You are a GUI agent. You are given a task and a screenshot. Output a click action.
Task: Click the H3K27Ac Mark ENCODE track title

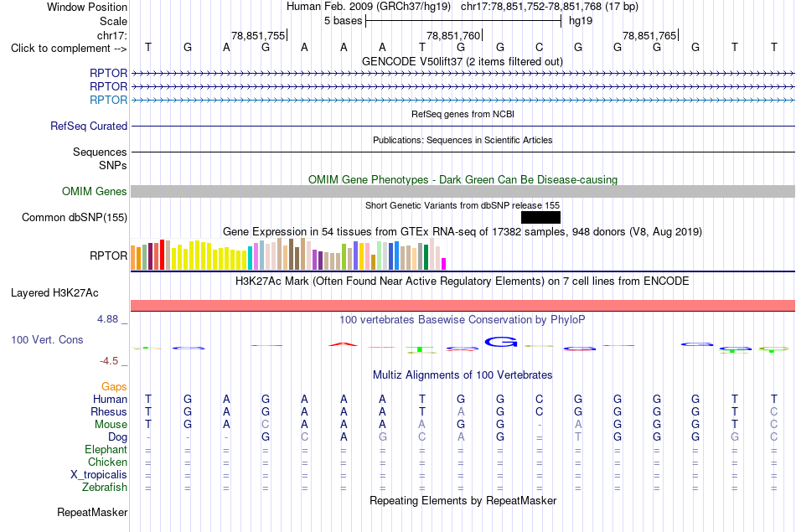(463, 281)
